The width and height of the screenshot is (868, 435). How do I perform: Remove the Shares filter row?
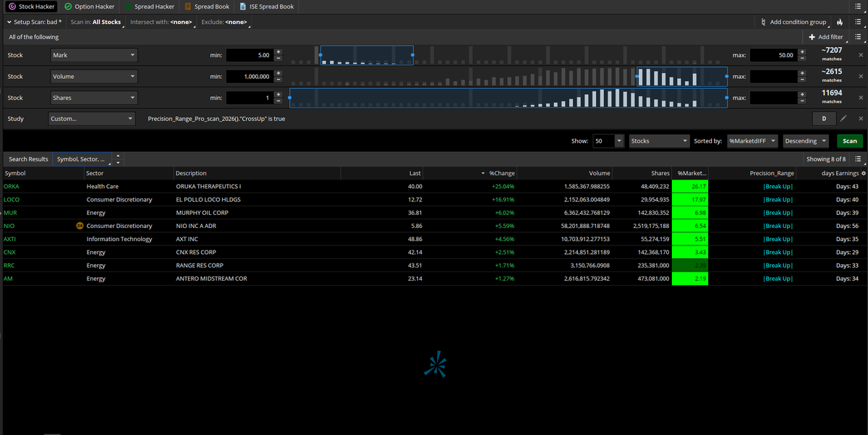861,98
